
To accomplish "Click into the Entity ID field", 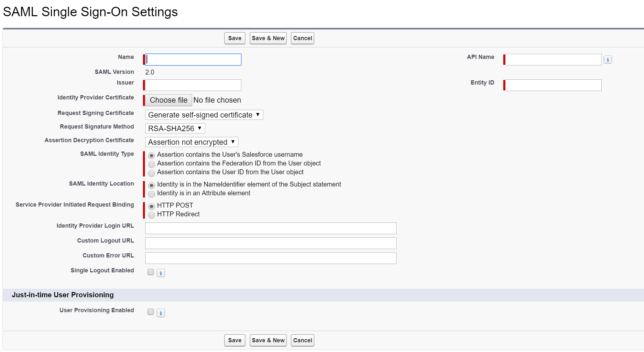I will [x=553, y=85].
